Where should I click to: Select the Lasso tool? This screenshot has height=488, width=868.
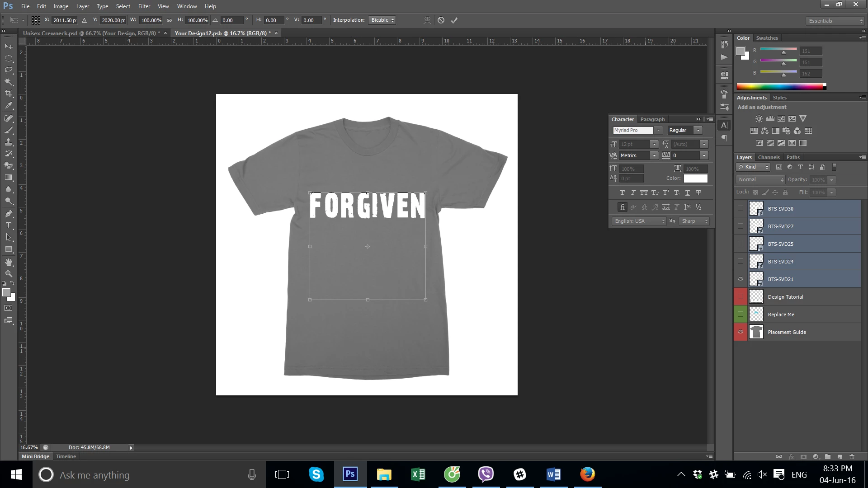click(x=9, y=70)
